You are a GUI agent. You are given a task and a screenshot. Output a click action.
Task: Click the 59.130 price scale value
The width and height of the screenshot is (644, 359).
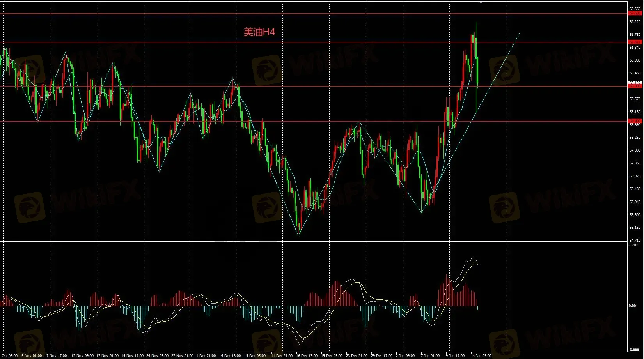click(x=635, y=112)
